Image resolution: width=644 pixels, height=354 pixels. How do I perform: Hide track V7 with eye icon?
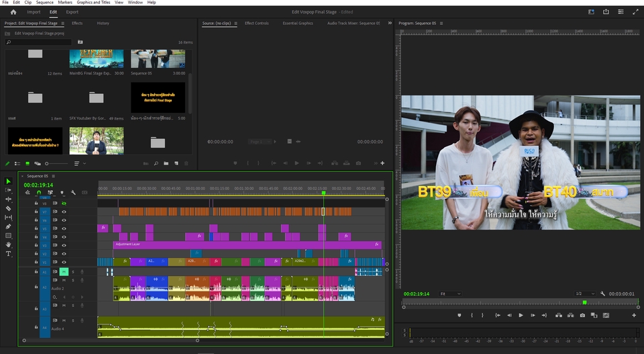(64, 212)
